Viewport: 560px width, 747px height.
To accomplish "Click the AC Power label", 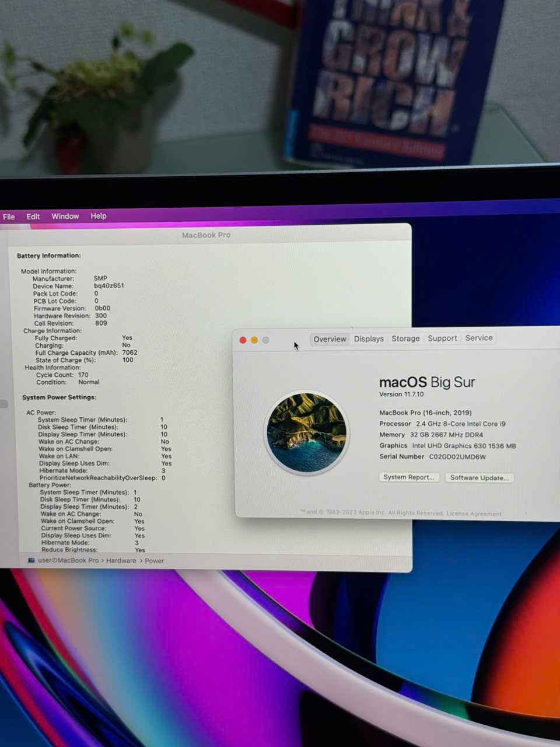I will tap(41, 413).
